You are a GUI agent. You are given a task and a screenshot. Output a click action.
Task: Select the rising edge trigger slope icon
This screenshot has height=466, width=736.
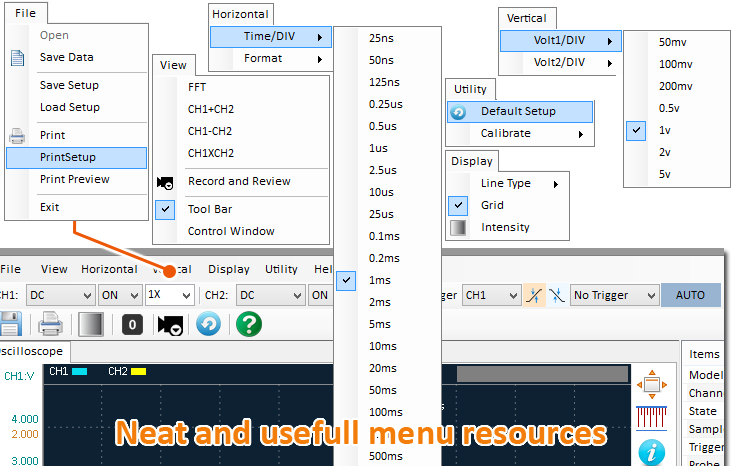point(534,295)
